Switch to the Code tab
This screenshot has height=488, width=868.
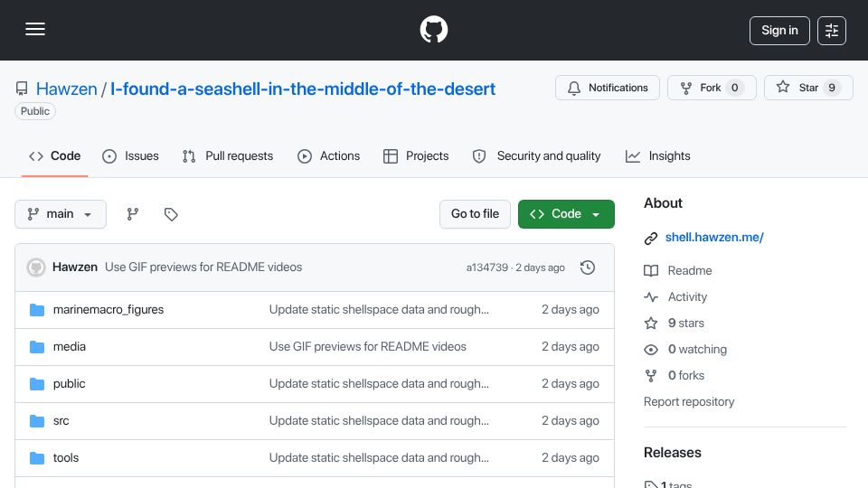[55, 156]
